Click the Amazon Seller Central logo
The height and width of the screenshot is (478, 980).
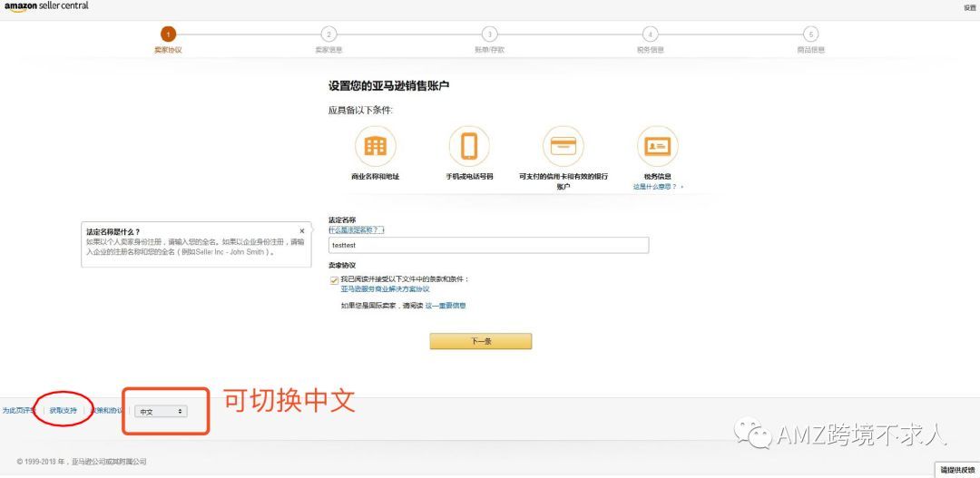click(46, 6)
